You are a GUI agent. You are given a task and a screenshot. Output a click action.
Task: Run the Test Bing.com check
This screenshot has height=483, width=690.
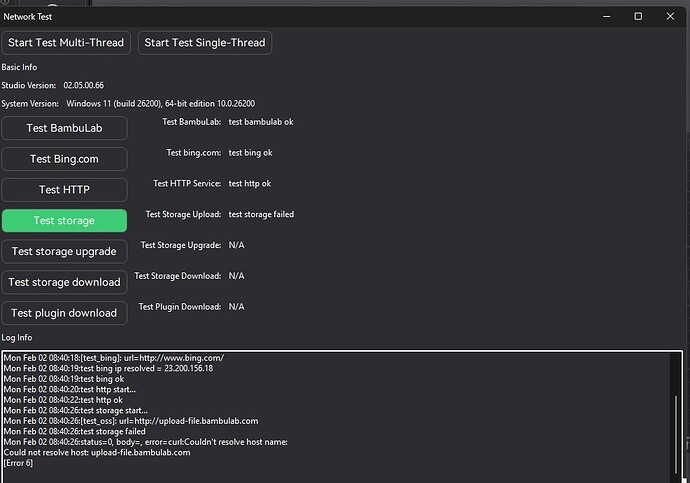(64, 159)
